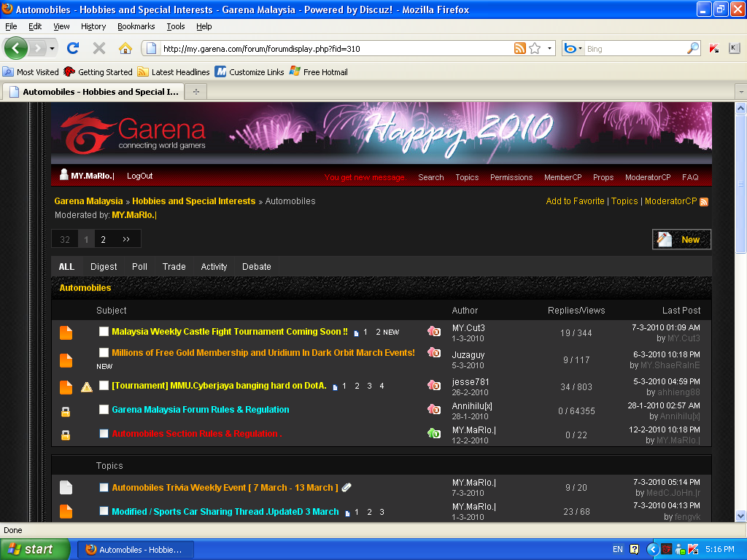The height and width of the screenshot is (560, 747).
Task: Open a new tab with the plus button
Action: [x=196, y=91]
